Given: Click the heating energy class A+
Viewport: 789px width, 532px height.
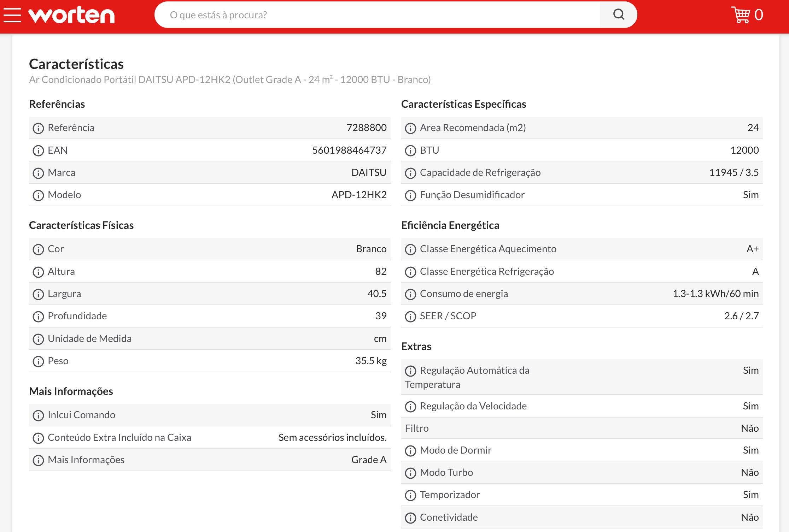Looking at the screenshot, I should point(753,249).
